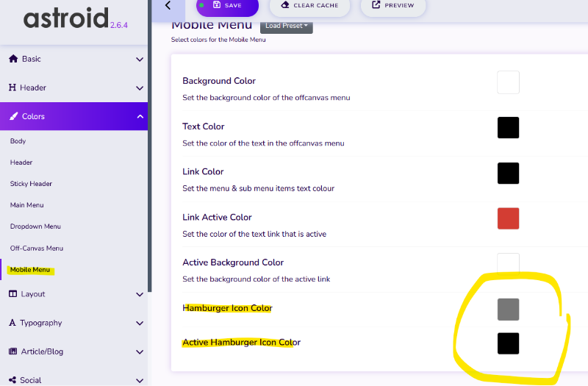Collapse the Colors section chevron
The image size is (588, 386).
(x=140, y=116)
